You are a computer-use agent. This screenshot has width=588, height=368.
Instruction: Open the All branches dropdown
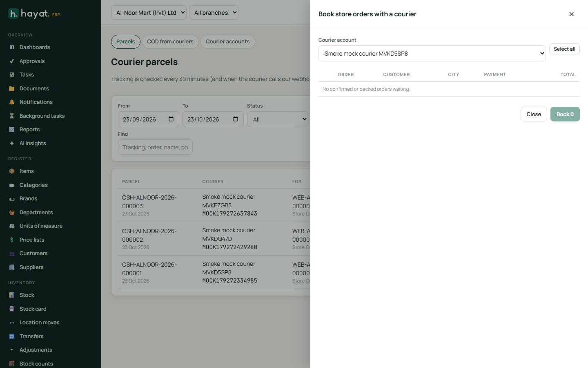tap(214, 13)
